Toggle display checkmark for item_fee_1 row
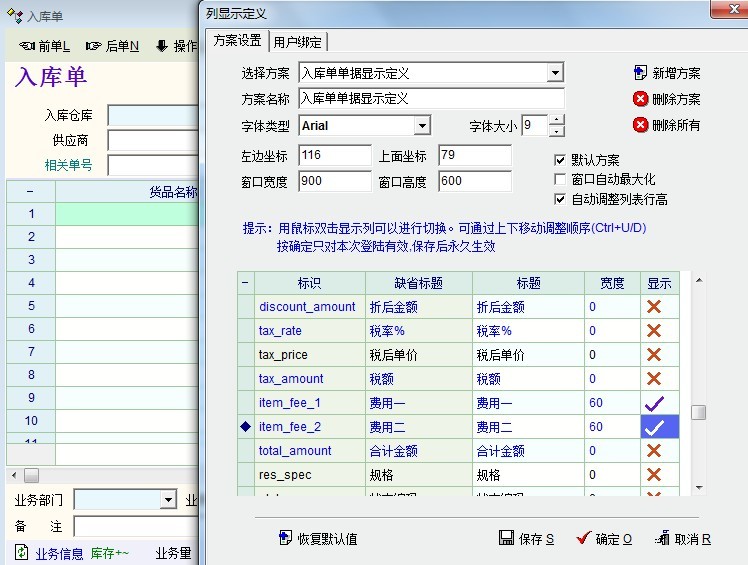This screenshot has height=565, width=748. pyautogui.click(x=654, y=403)
